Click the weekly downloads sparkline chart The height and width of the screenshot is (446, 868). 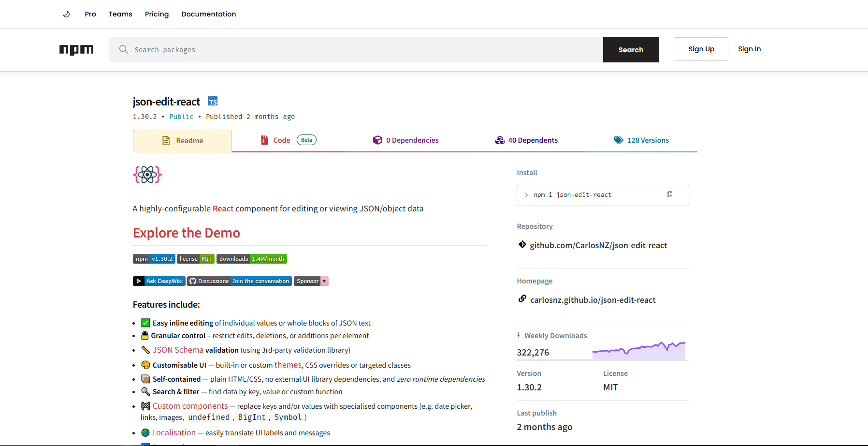click(x=639, y=350)
